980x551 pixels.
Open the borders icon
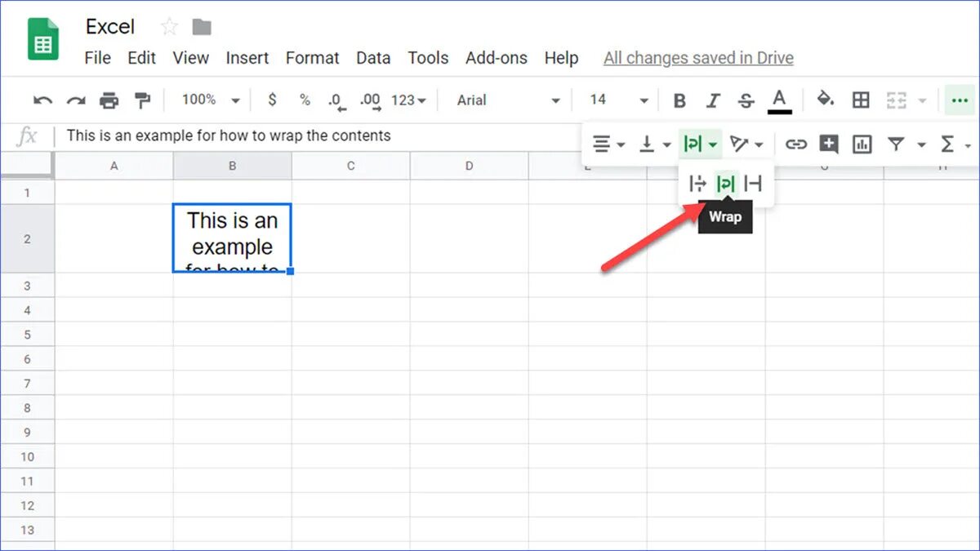pyautogui.click(x=861, y=100)
